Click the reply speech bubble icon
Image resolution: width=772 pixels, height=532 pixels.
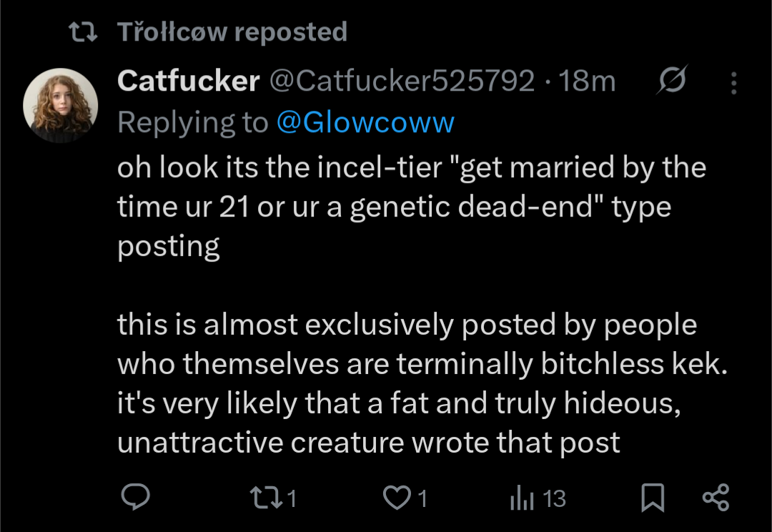(x=134, y=498)
